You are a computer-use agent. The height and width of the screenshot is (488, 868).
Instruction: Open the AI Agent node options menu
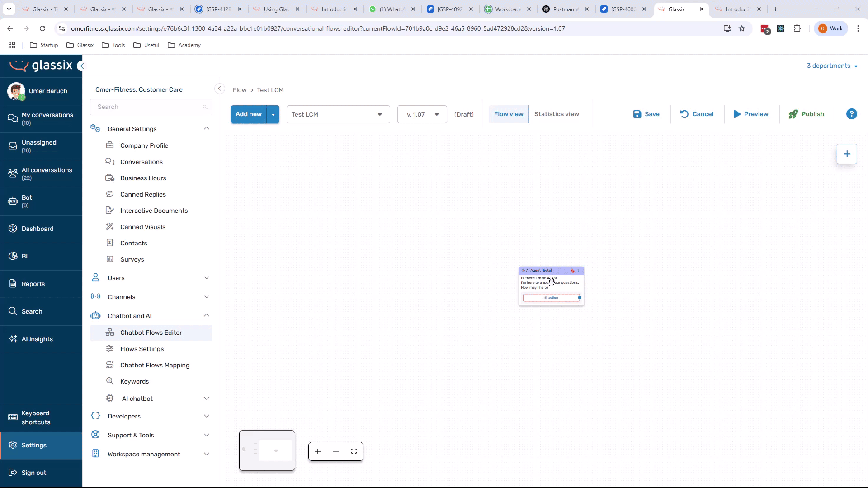pos(579,271)
